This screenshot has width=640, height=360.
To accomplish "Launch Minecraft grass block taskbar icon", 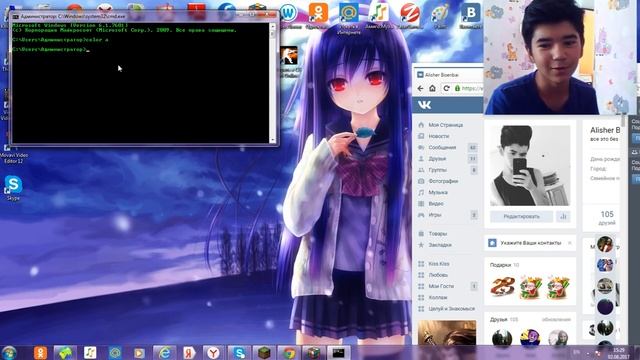I will (264, 353).
